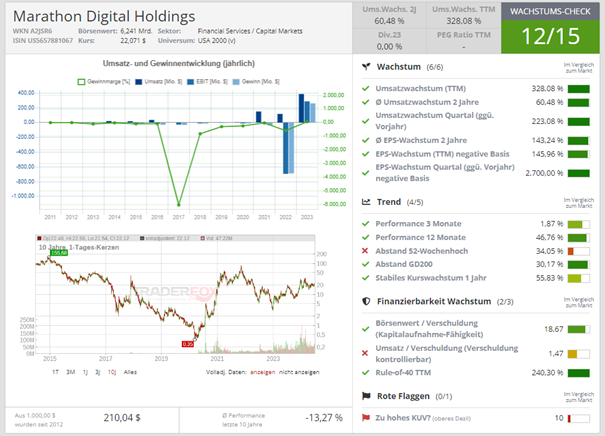The width and height of the screenshot is (605, 436).
Task: Click the Marathon Digital Holdings title
Action: 104,17
